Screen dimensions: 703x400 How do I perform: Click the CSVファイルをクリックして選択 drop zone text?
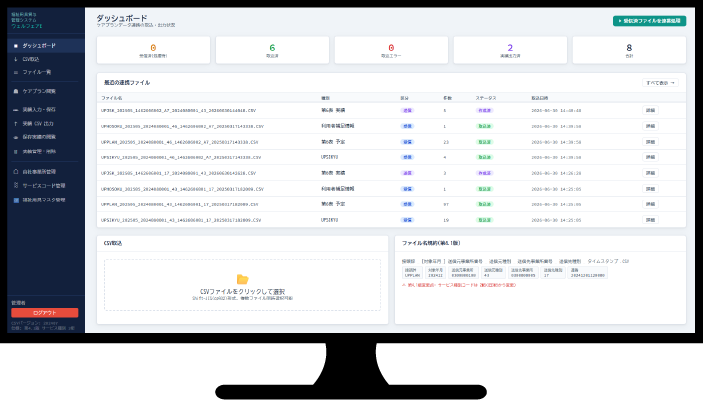[x=242, y=291]
